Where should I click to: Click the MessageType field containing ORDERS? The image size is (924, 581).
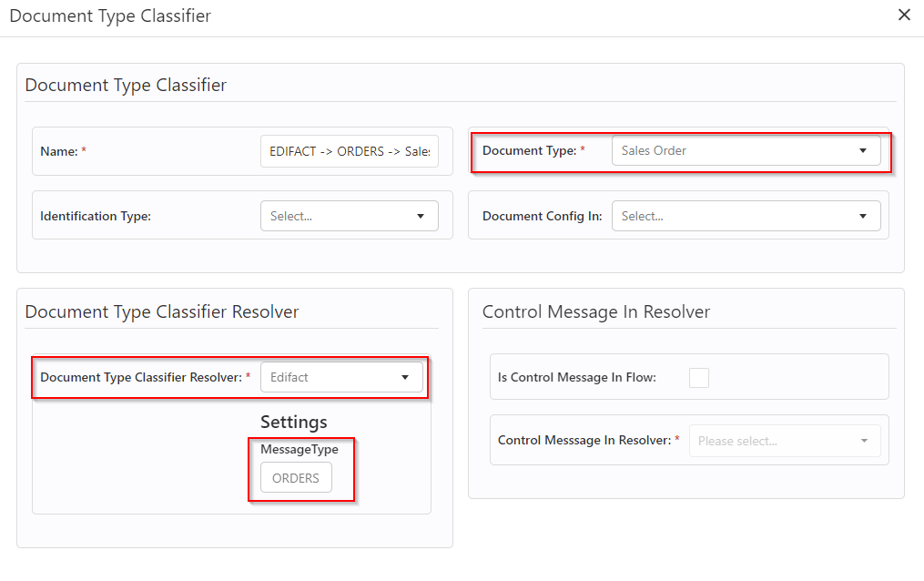pos(296,478)
